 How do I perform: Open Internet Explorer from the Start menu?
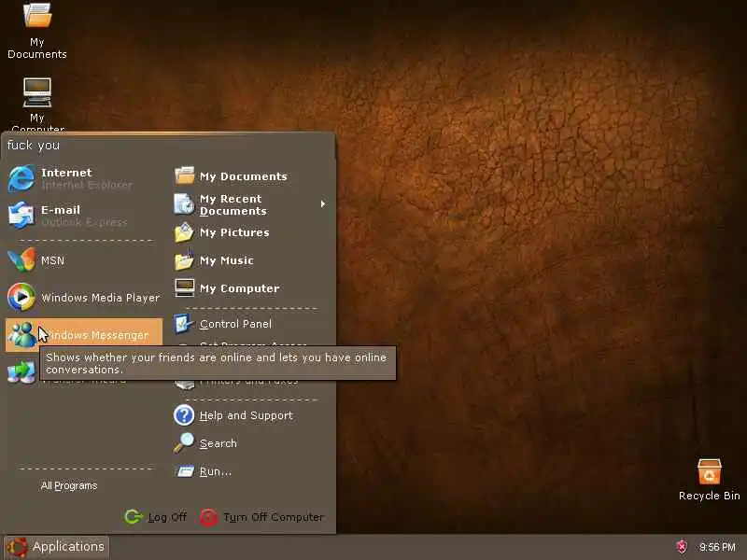21,178
